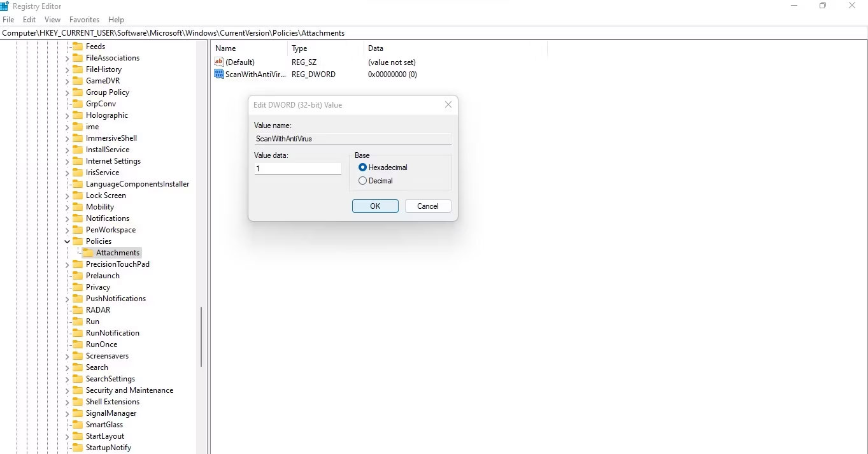Click the ScanWithAntiVirus REG_DWORD icon
The height and width of the screenshot is (454, 868).
coord(218,74)
